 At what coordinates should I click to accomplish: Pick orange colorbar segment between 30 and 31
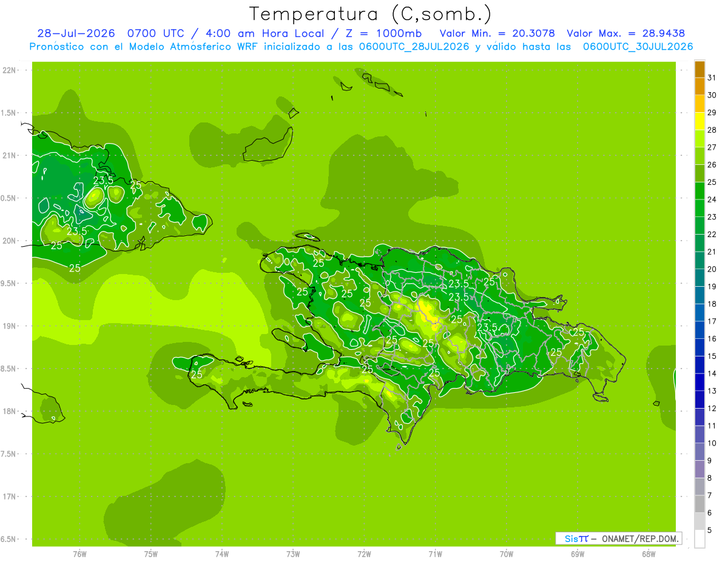coord(699,86)
